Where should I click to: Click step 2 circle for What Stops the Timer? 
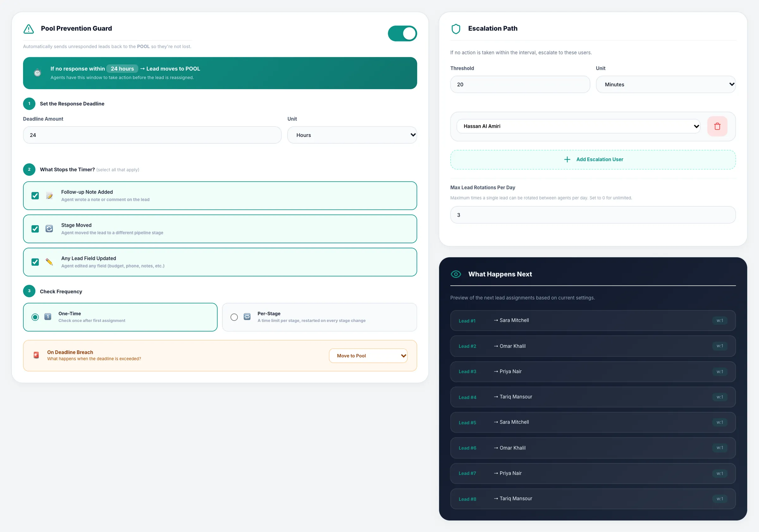[x=29, y=169]
